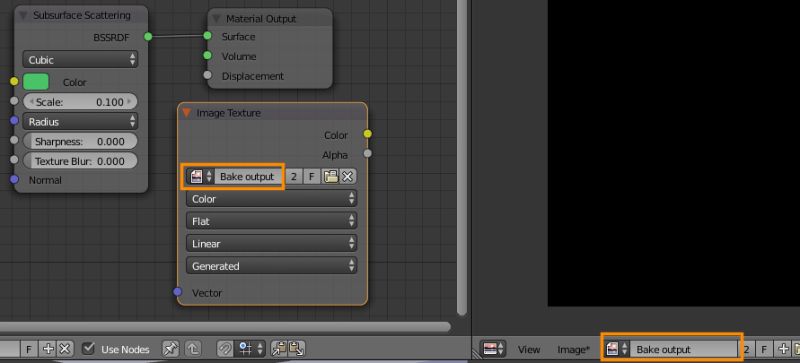Open the Radius dropdown

80,122
